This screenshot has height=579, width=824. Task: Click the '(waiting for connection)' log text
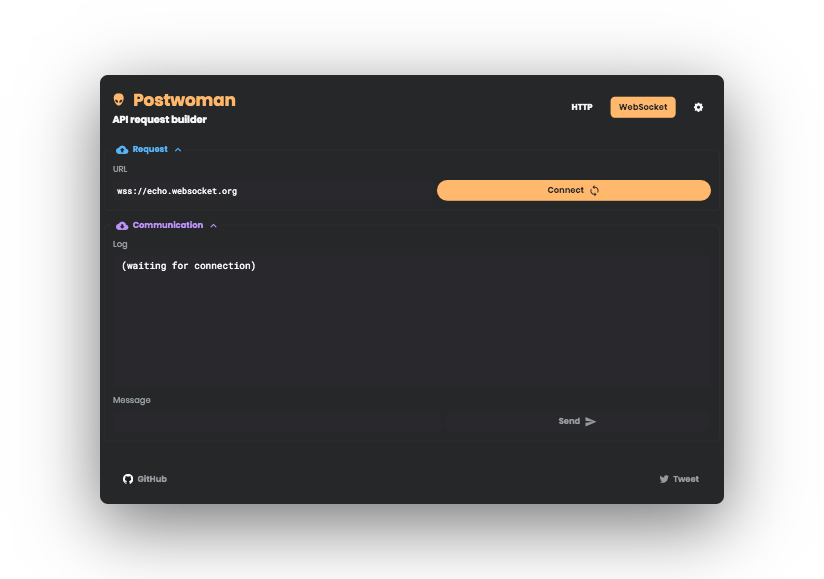pos(189,265)
